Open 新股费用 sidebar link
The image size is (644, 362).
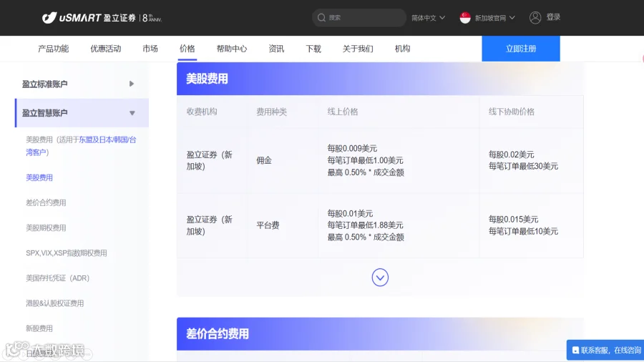pos(39,328)
